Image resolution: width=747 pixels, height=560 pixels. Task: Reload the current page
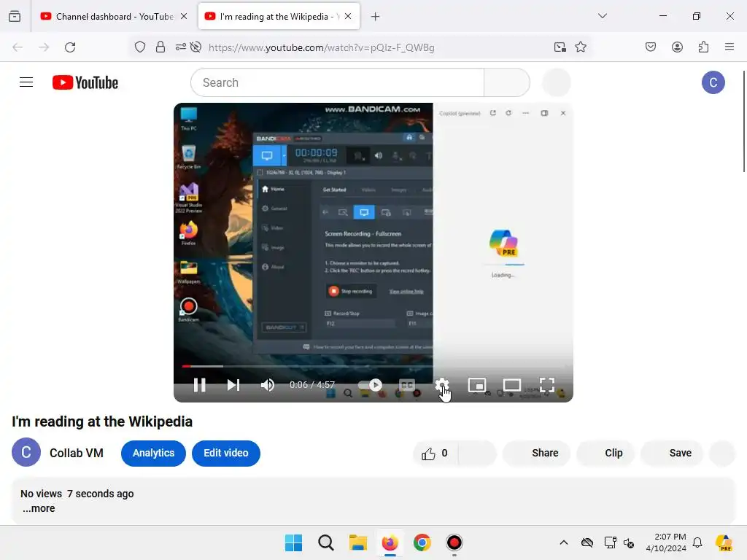point(70,47)
